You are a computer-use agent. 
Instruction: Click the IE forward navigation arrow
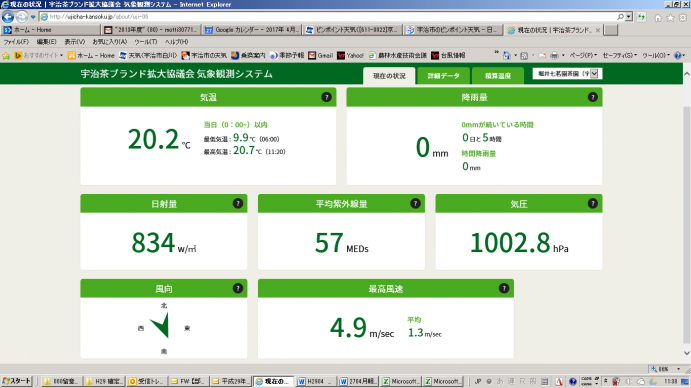(22, 17)
